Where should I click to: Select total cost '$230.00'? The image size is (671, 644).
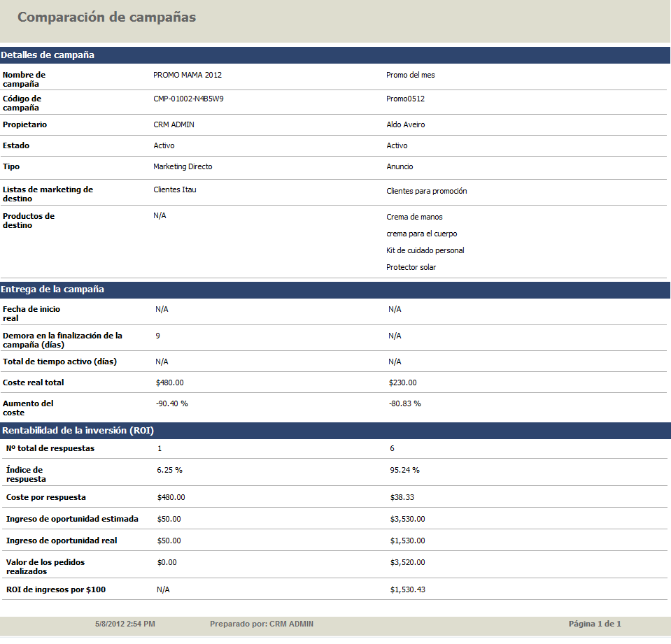tap(403, 382)
